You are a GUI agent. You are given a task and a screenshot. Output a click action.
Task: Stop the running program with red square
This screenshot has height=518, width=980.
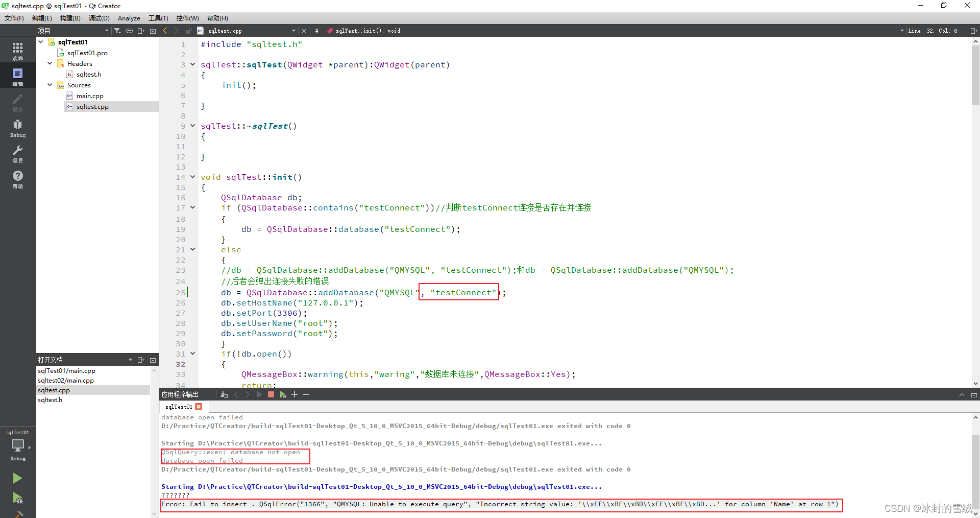pos(271,394)
